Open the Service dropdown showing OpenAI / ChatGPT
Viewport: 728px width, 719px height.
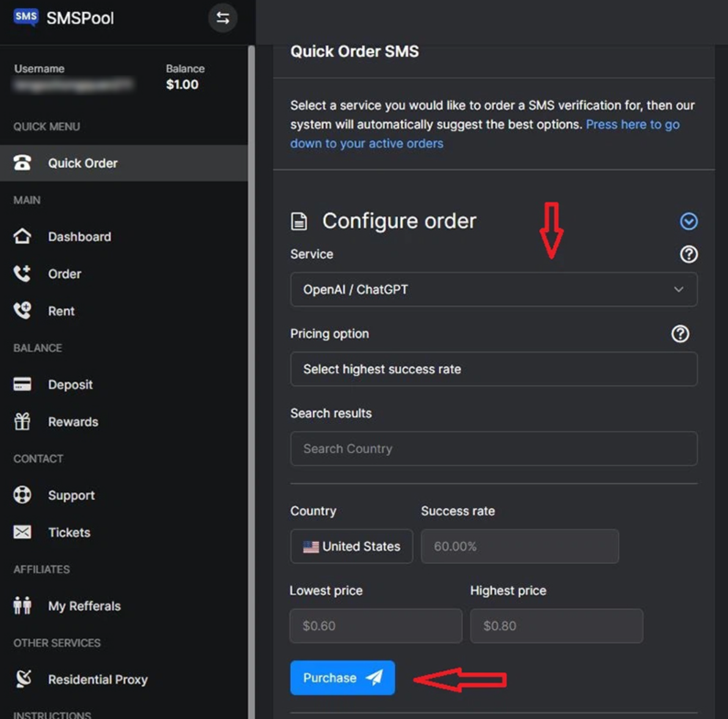pos(493,289)
